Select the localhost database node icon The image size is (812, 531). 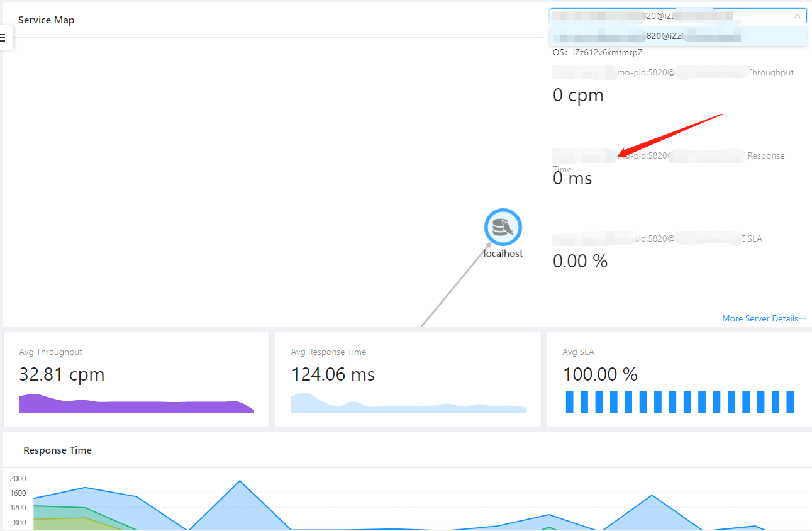point(503,227)
